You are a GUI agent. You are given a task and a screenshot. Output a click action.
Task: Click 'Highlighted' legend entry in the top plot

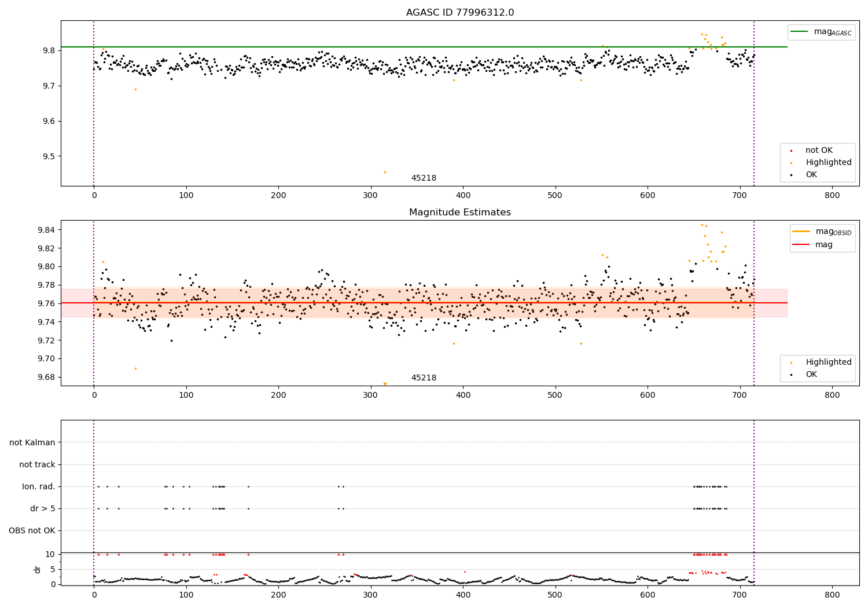(829, 163)
